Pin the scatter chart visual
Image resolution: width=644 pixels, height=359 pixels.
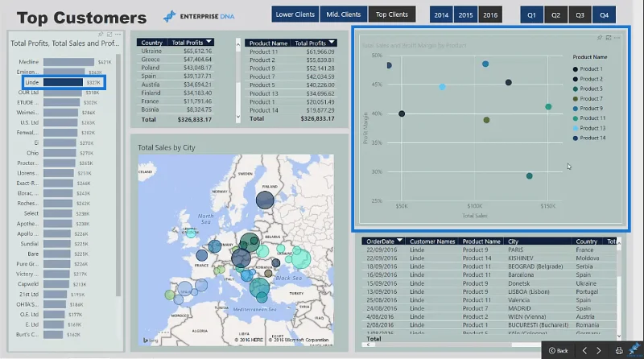[600, 38]
